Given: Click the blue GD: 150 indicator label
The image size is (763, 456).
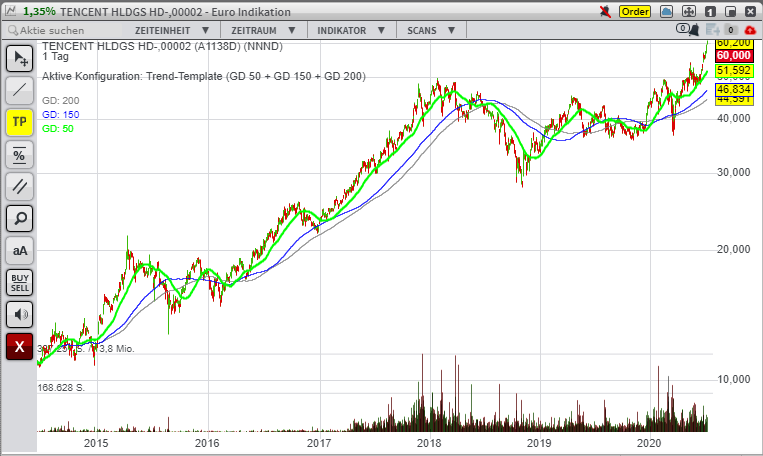Looking at the screenshot, I should point(60,115).
